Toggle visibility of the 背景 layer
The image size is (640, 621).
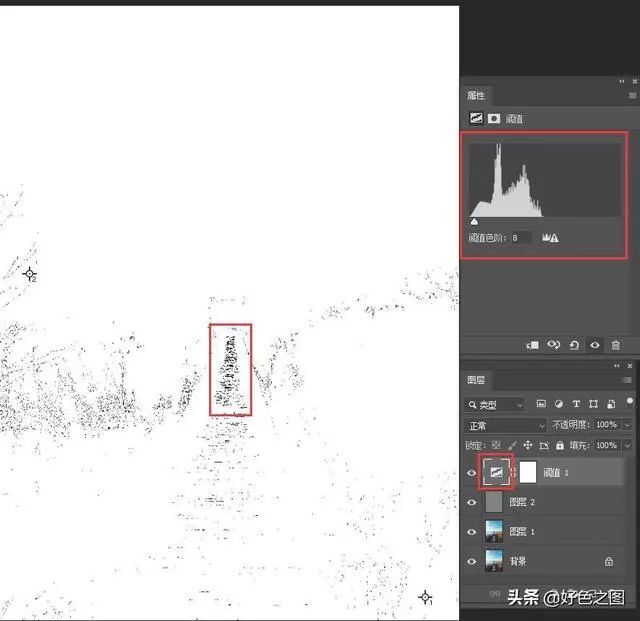472,561
